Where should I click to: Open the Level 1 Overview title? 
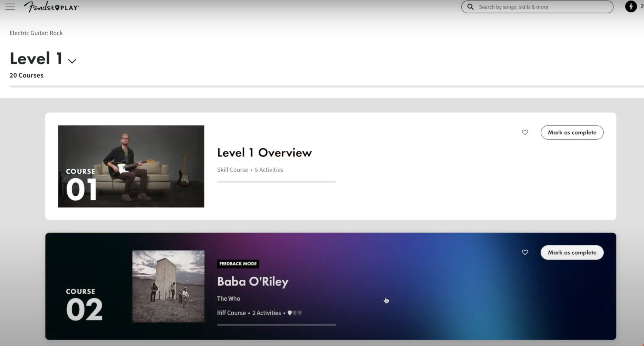tap(264, 153)
